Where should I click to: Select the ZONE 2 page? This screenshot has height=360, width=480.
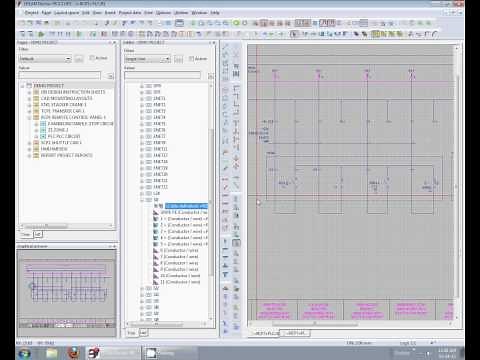pyautogui.click(x=58, y=130)
